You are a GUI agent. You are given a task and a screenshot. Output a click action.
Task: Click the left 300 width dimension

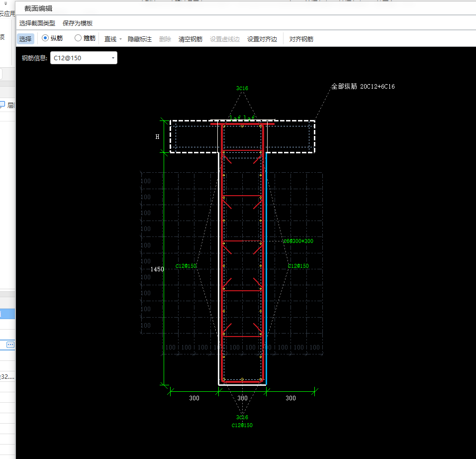pyautogui.click(x=194, y=398)
